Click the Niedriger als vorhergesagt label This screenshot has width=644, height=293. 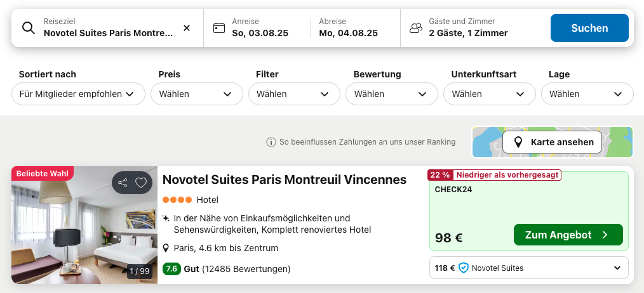pos(507,175)
